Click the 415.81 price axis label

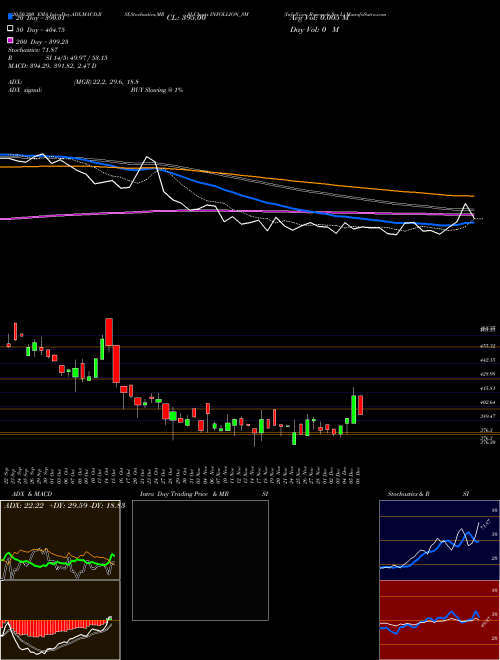click(x=487, y=388)
